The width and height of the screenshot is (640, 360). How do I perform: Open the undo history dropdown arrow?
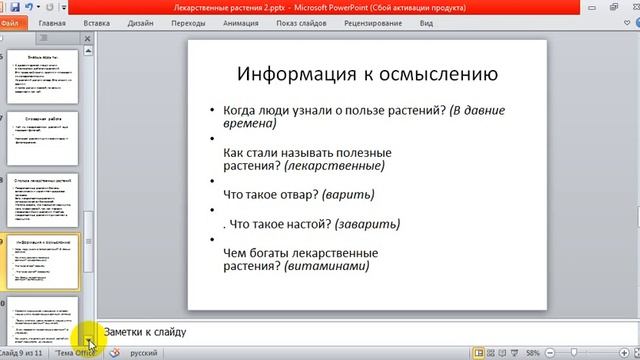(38, 7)
